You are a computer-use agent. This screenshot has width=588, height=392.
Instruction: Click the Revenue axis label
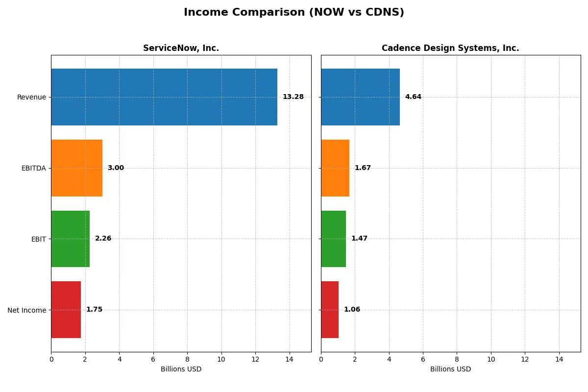(x=31, y=97)
